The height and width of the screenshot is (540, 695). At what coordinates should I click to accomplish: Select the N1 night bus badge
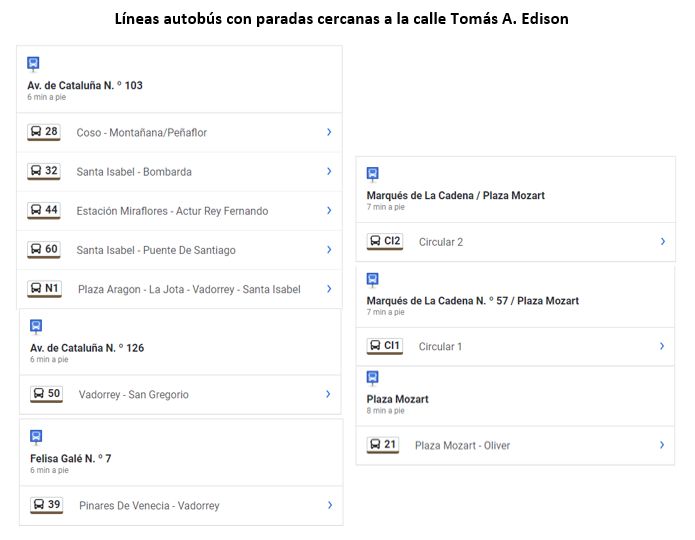[x=44, y=289]
